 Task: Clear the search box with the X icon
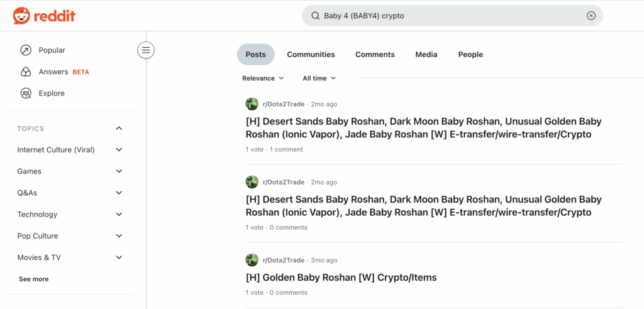coord(591,16)
